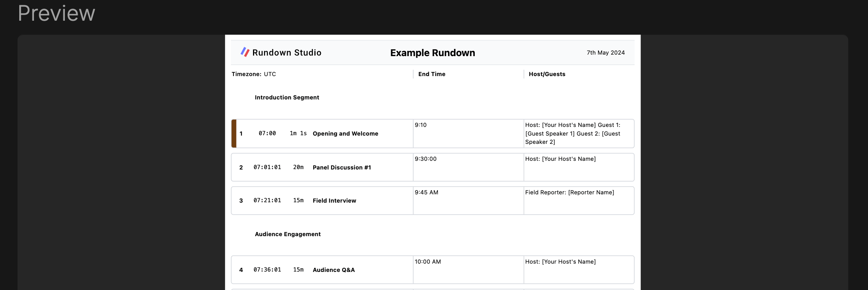Click the date 7th May 2024
This screenshot has height=290, width=868.
pos(606,53)
